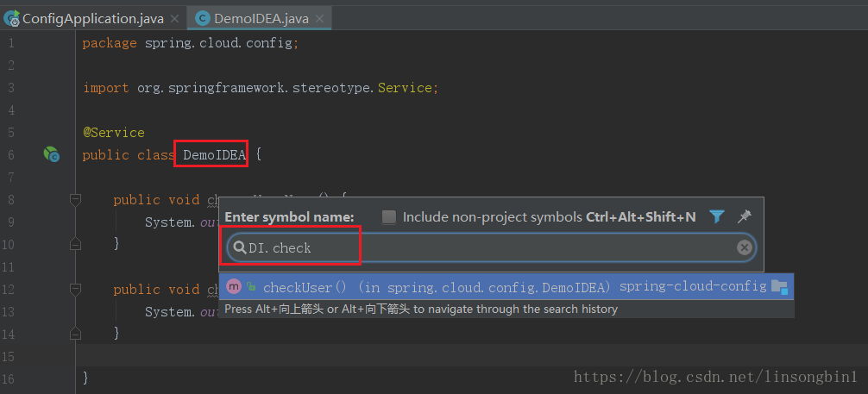Click the Spring bean gutter icon on line 6
The image size is (868, 394).
pyautogui.click(x=52, y=154)
